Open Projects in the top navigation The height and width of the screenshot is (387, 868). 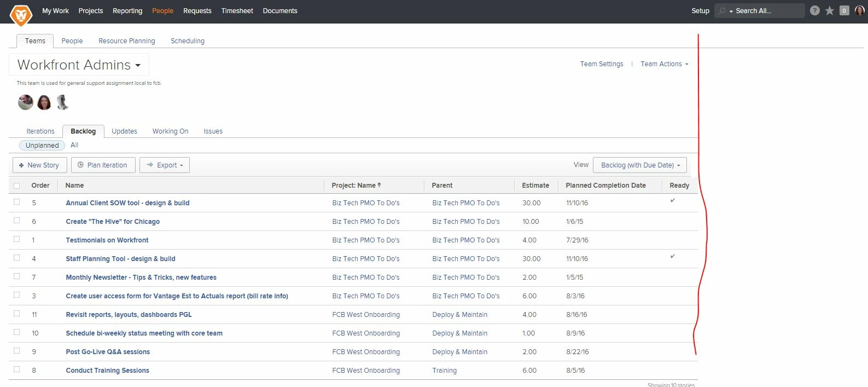pyautogui.click(x=91, y=11)
